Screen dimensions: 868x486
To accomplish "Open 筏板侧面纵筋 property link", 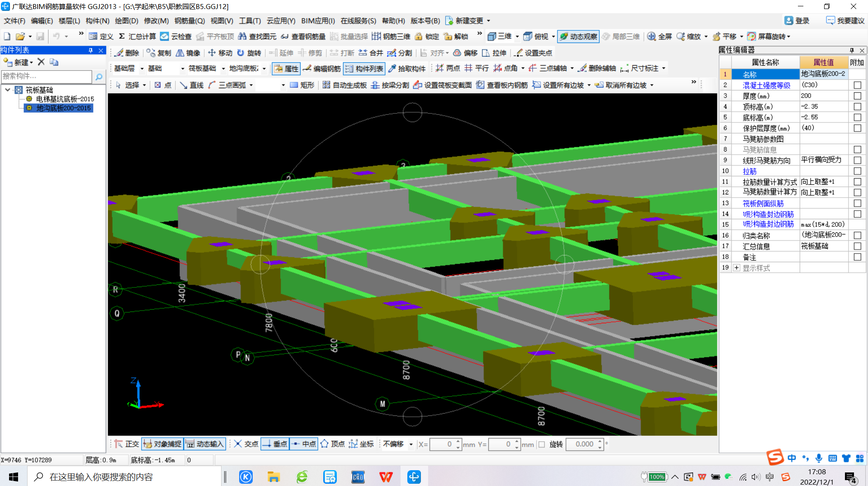I will click(x=763, y=203).
